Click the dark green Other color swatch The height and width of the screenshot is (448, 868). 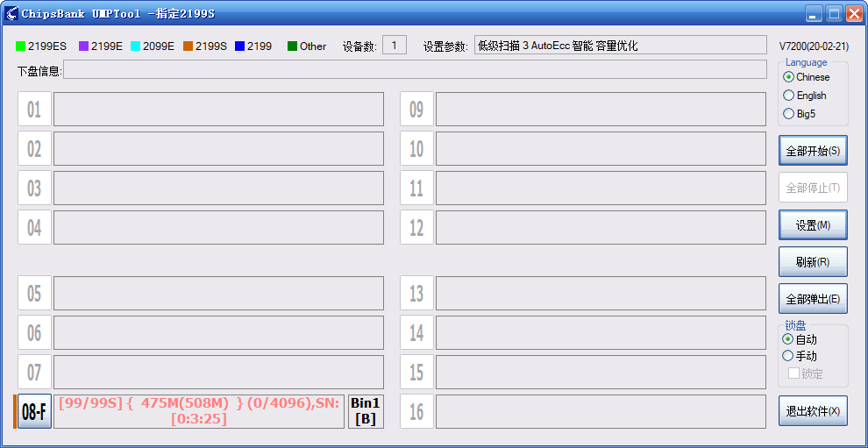292,46
